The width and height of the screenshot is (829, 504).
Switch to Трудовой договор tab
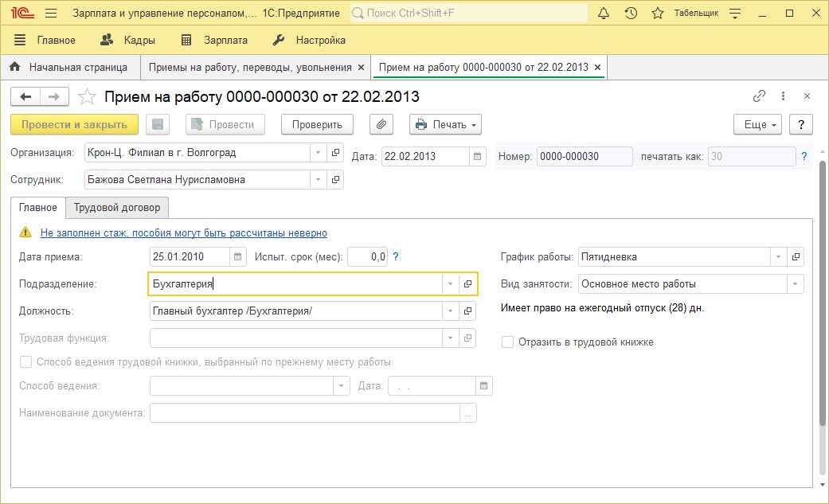117,207
